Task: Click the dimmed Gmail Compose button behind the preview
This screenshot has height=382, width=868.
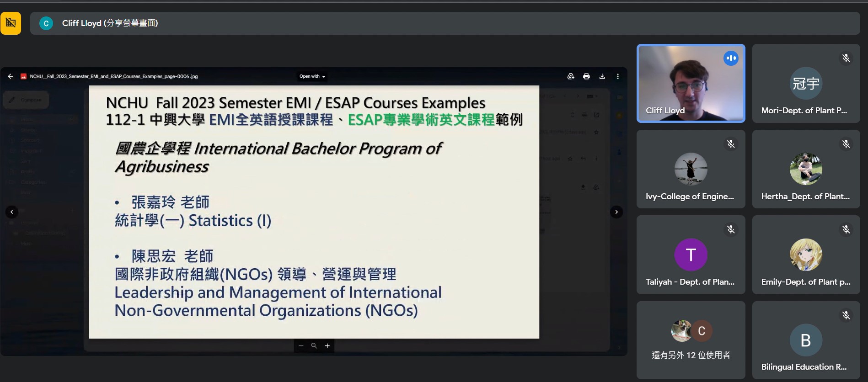Action: (26, 100)
